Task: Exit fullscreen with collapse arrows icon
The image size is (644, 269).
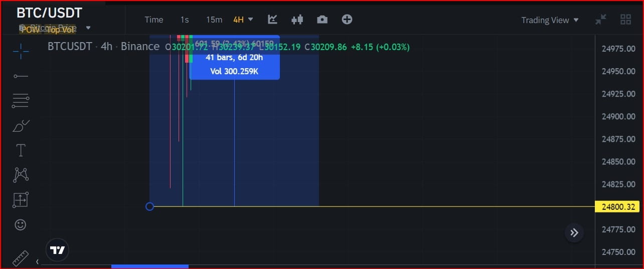Action: [600, 20]
